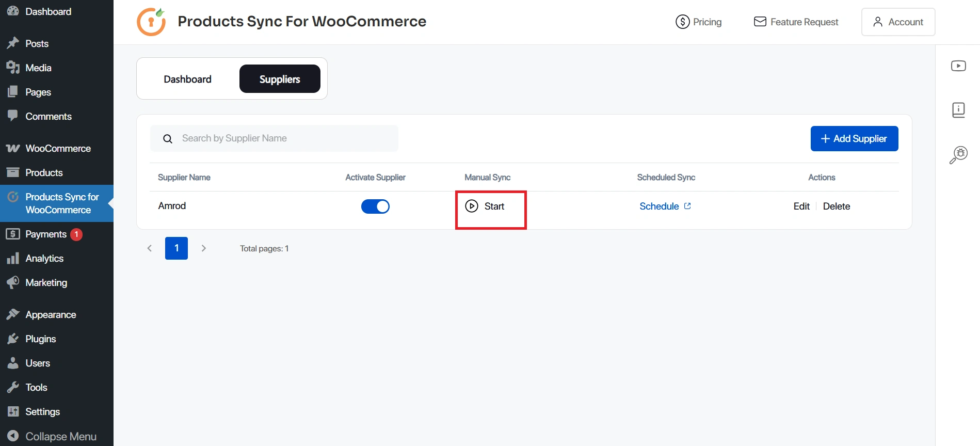Open the Payments menu label

click(46, 234)
